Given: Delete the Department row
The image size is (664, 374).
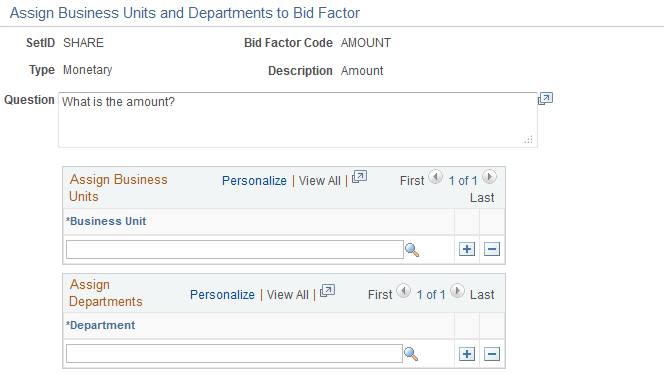Looking at the screenshot, I should [x=492, y=354].
